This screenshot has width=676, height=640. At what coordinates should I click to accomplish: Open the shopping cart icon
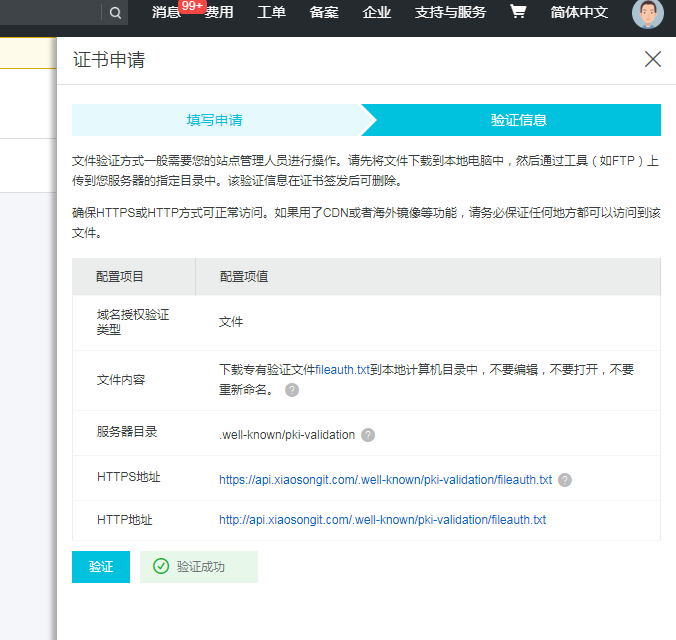coord(517,12)
